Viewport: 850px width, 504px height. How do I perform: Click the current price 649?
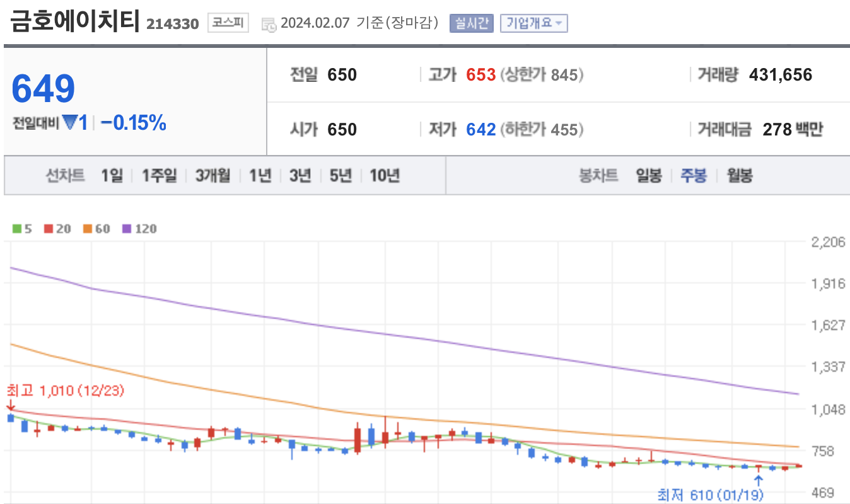(44, 88)
